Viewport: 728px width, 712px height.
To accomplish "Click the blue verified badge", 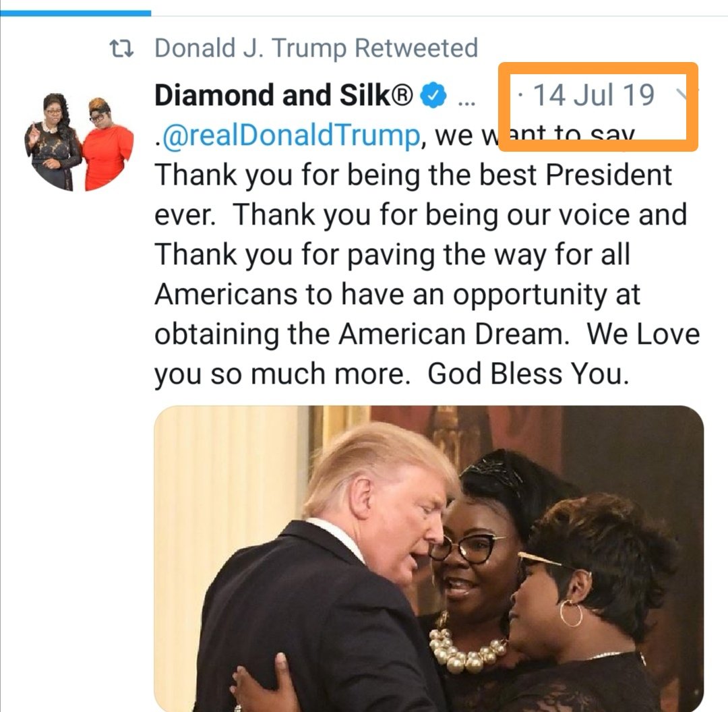I will (x=433, y=95).
